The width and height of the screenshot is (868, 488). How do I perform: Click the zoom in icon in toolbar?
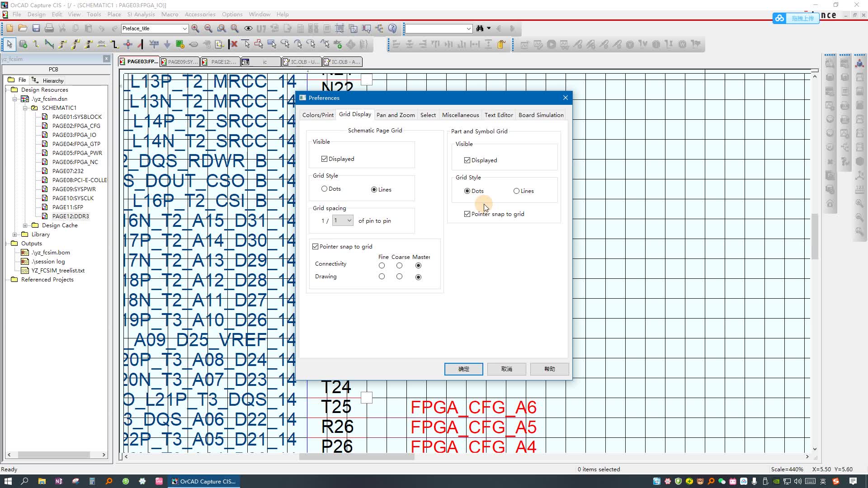click(196, 28)
